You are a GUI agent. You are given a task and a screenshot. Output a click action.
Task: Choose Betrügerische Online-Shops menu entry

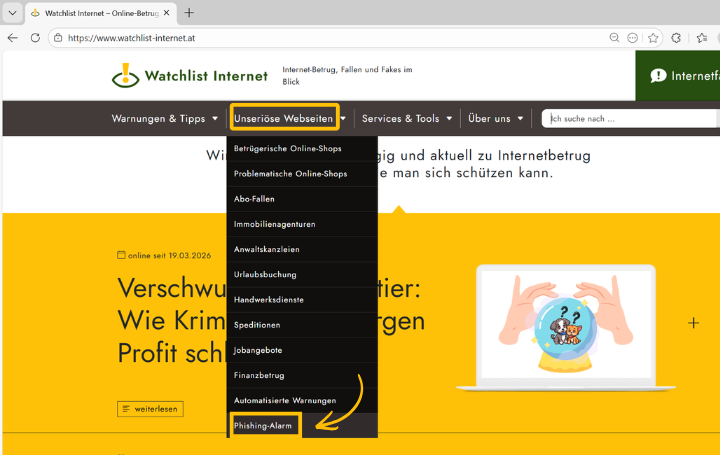[287, 148]
